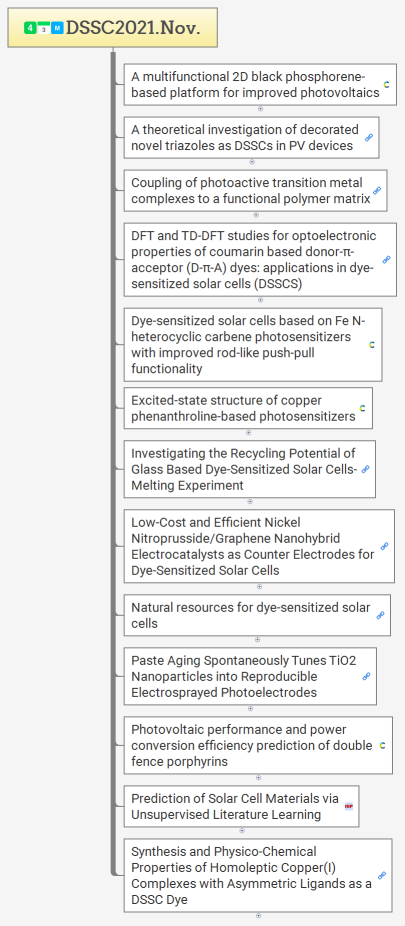Expand the Paste Aging TiO2 Nanoparticles topic
Screen dimensions: 405x926
(250, 708)
